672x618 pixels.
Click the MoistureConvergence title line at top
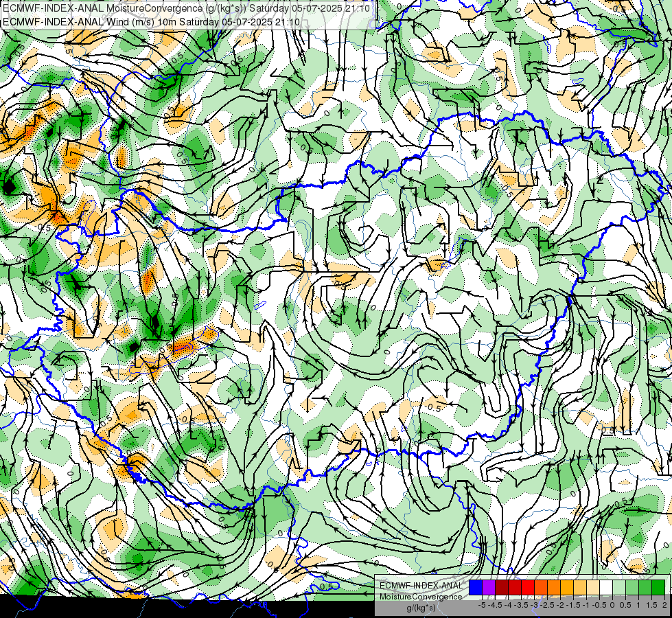tap(186, 8)
